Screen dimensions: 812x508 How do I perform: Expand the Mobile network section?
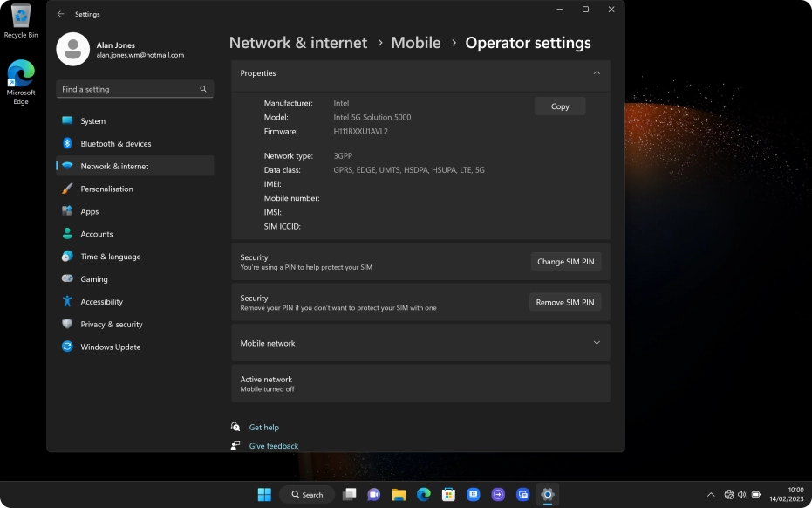click(x=597, y=343)
